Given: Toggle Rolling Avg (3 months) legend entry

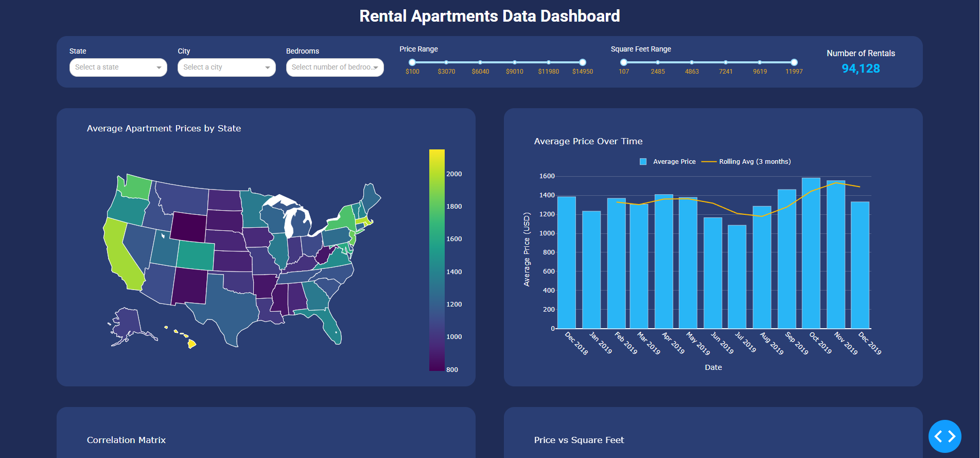Looking at the screenshot, I should [747, 162].
